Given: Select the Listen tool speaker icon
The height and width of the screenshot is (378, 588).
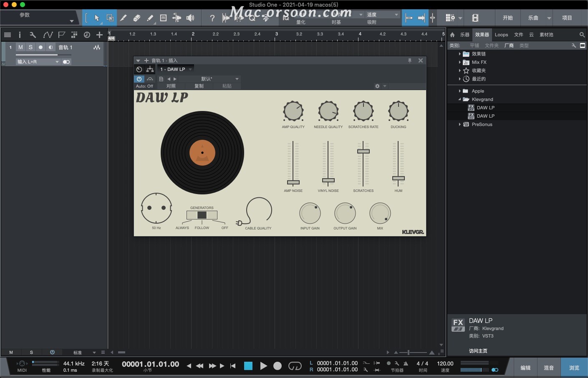Looking at the screenshot, I should pos(190,18).
